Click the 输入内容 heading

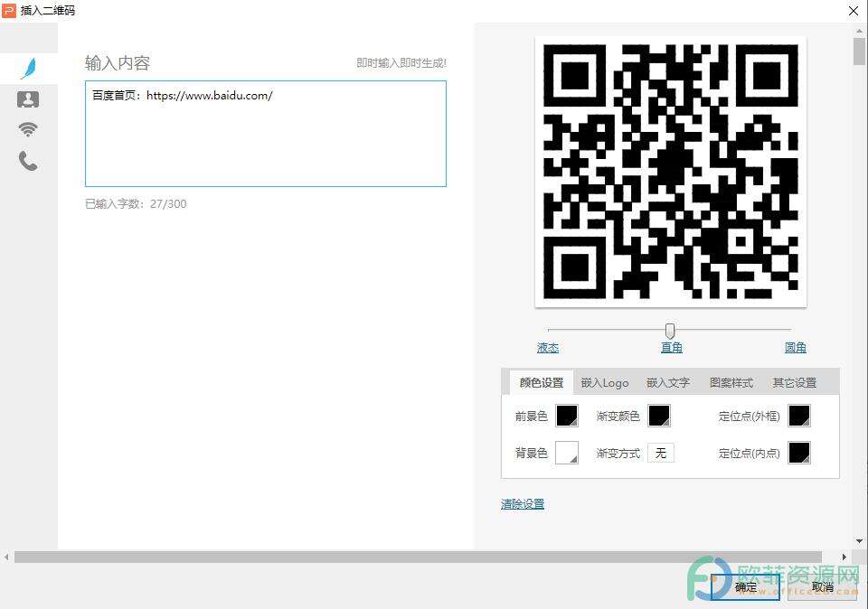pyautogui.click(x=118, y=63)
